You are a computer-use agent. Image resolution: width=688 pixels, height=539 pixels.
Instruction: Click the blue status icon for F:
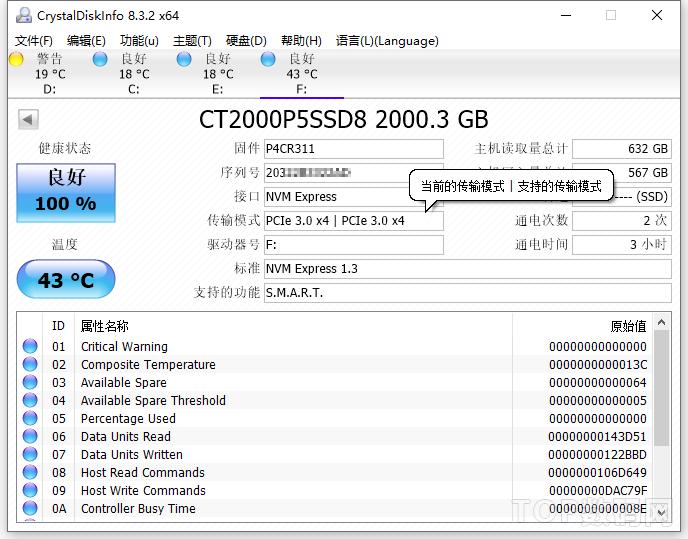coord(268,59)
